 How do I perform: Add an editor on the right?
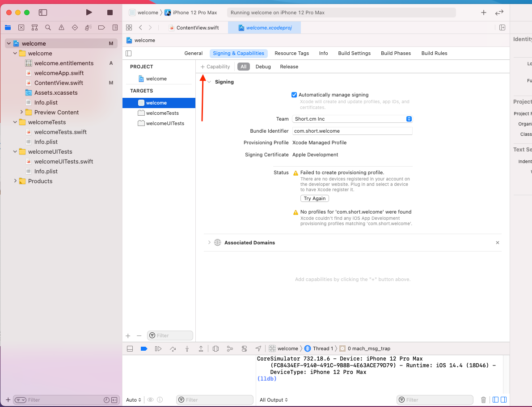(x=502, y=27)
